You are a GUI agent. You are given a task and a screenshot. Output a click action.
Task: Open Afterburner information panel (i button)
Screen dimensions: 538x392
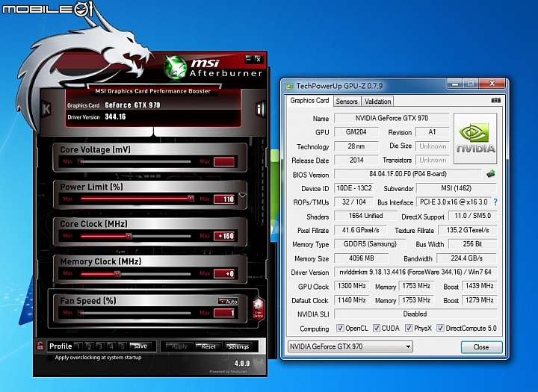coord(260,109)
